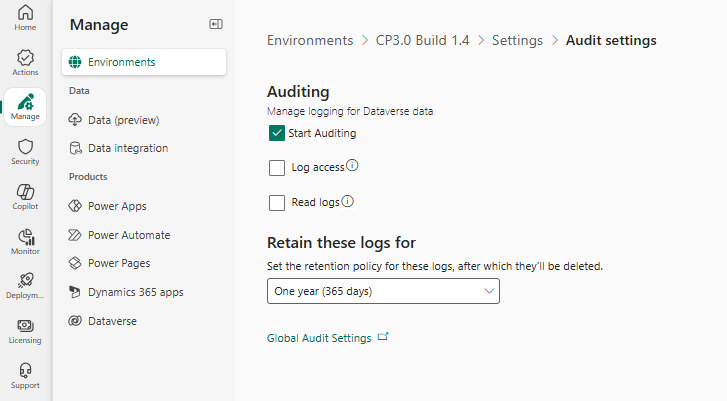This screenshot has height=401, width=727.
Task: Enable the Read logs checkbox
Action: pos(277,203)
